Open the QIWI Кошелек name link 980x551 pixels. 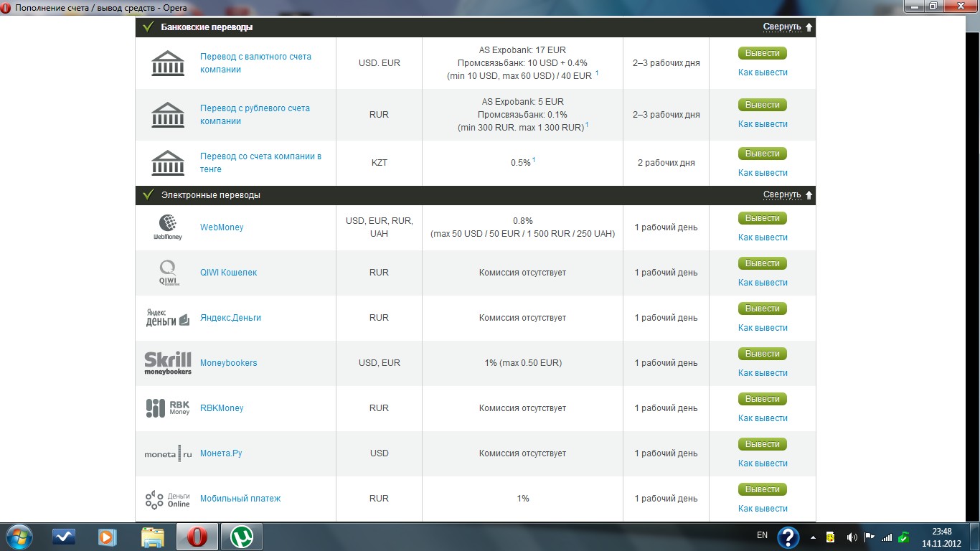(228, 273)
